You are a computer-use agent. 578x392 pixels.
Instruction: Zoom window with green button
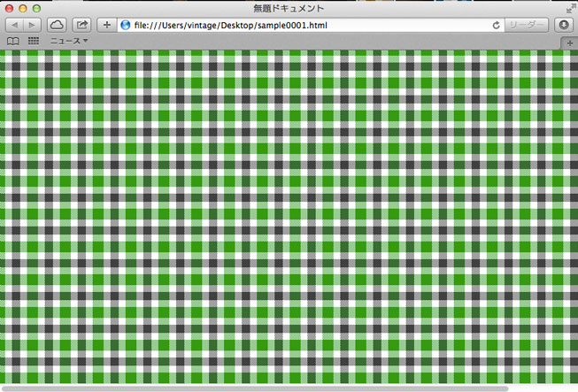36,9
